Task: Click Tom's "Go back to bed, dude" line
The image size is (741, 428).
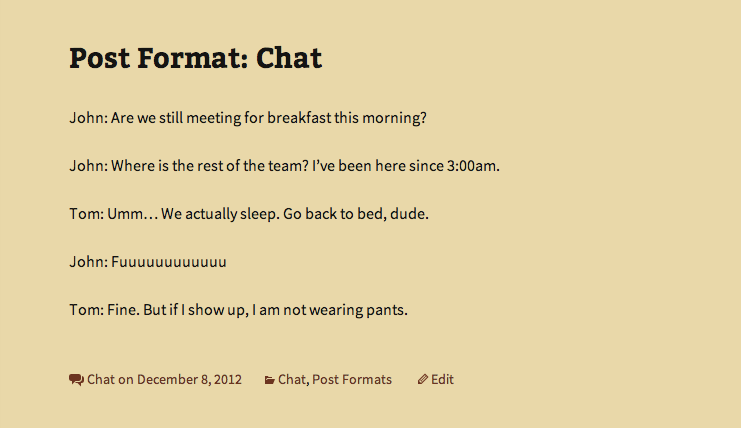Action: coord(249,214)
